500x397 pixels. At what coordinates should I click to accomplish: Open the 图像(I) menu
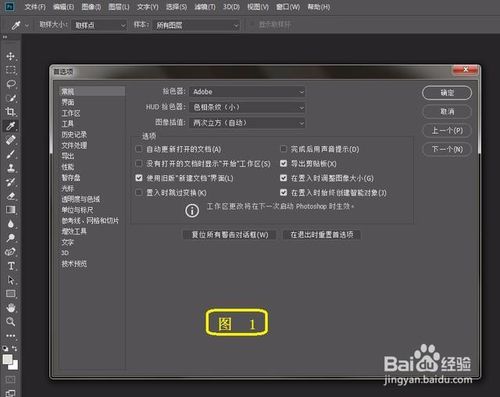[91, 7]
